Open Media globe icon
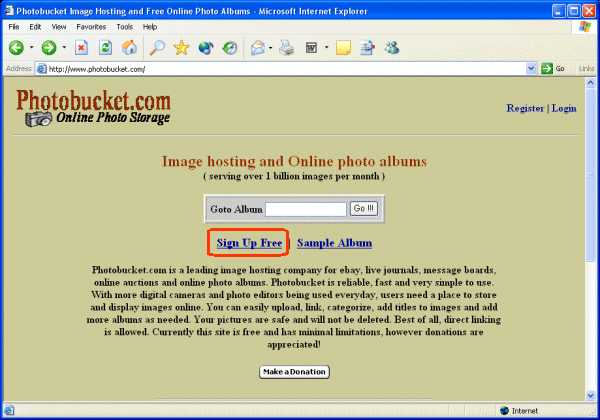600x420 pixels. coord(206,48)
